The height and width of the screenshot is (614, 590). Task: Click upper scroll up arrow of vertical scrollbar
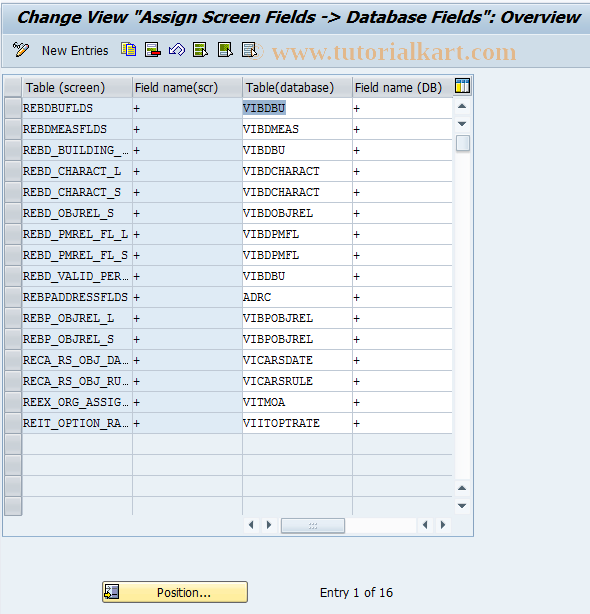tap(462, 106)
